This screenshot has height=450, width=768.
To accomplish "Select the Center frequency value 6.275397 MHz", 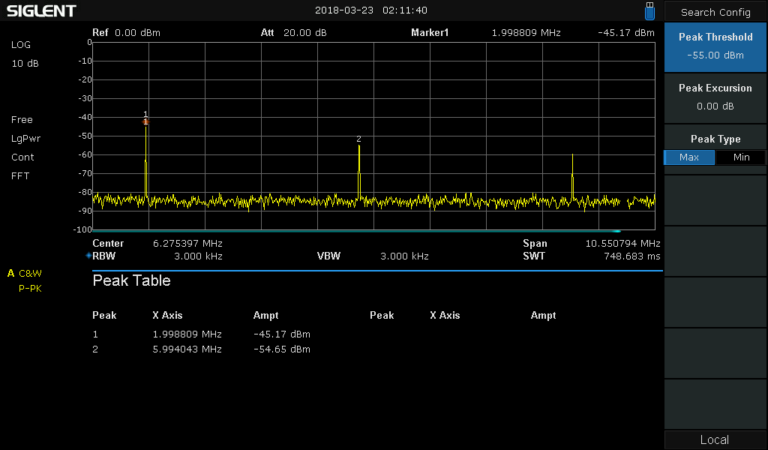I will tap(187, 243).
